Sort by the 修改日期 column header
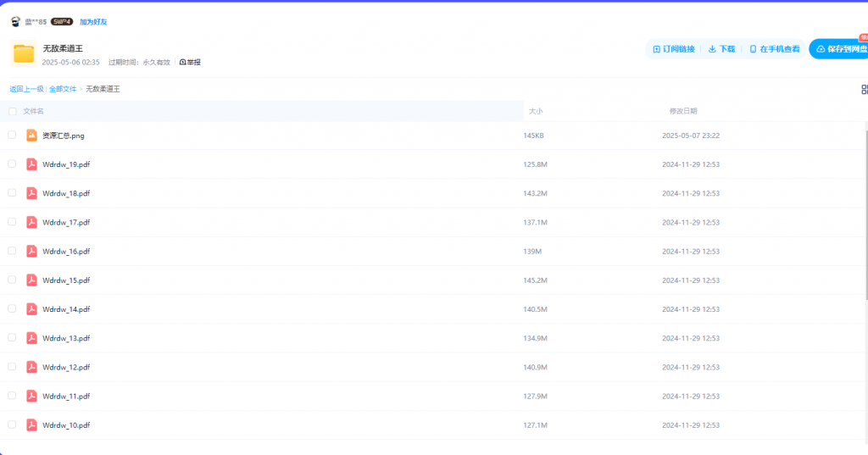 pos(683,111)
